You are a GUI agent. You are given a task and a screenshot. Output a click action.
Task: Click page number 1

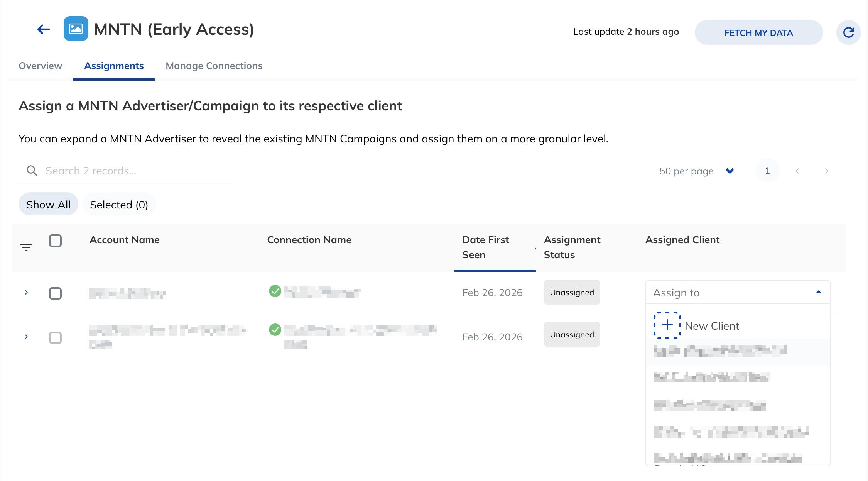[767, 171]
